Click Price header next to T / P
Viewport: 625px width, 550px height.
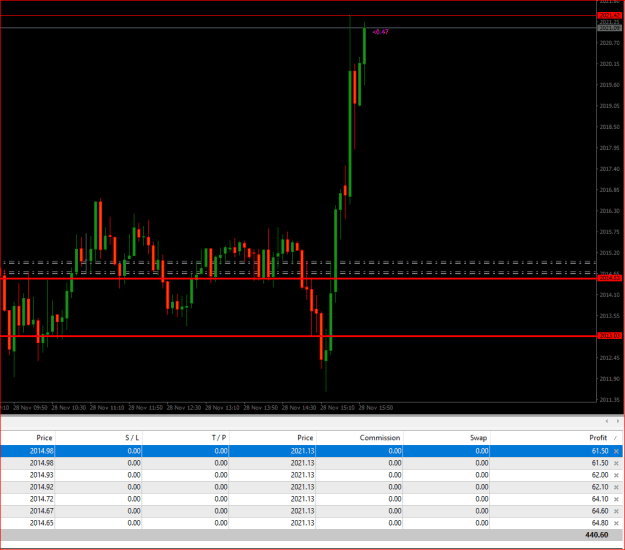coord(305,438)
